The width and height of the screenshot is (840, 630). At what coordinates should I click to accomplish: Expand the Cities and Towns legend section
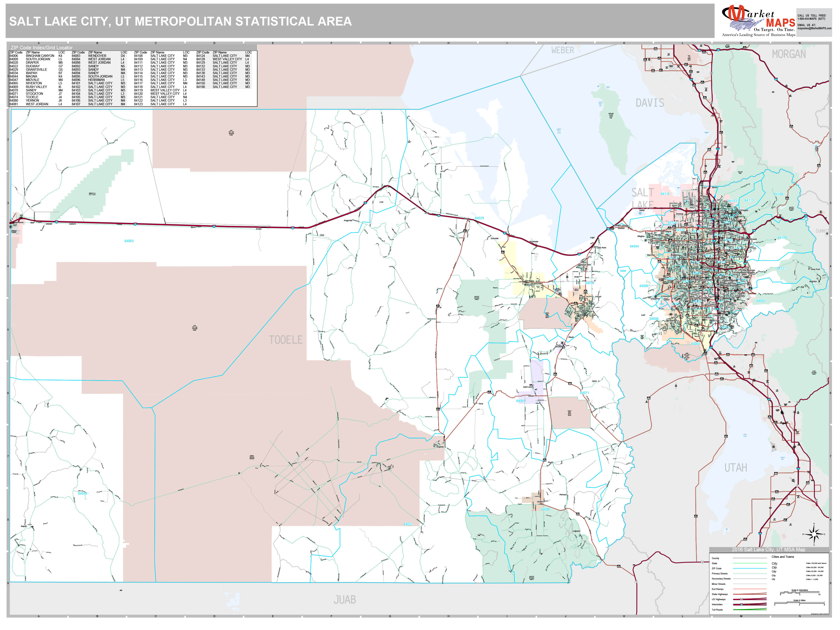[x=783, y=557]
